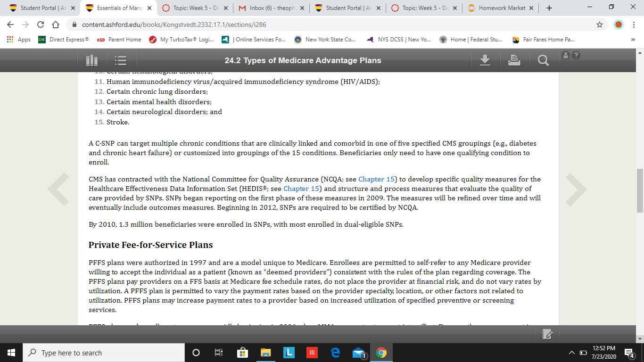Close the Homework Market tab

click(531, 8)
